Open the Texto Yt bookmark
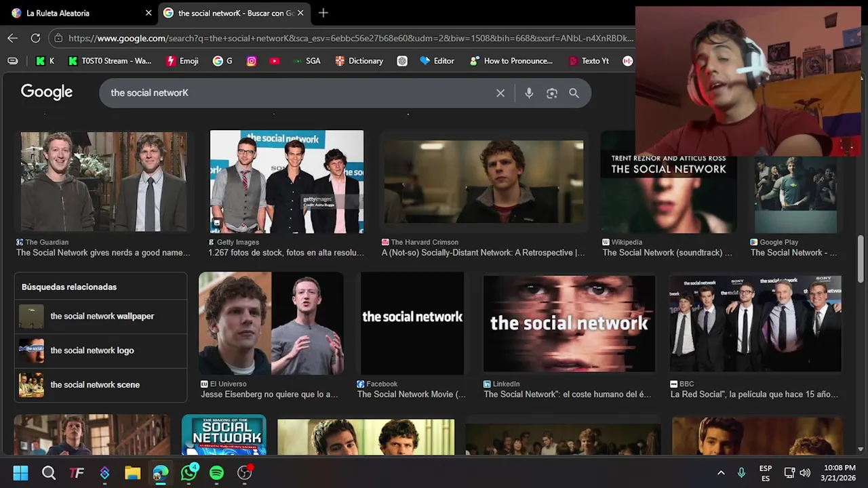Image resolution: width=868 pixels, height=488 pixels. [x=589, y=61]
